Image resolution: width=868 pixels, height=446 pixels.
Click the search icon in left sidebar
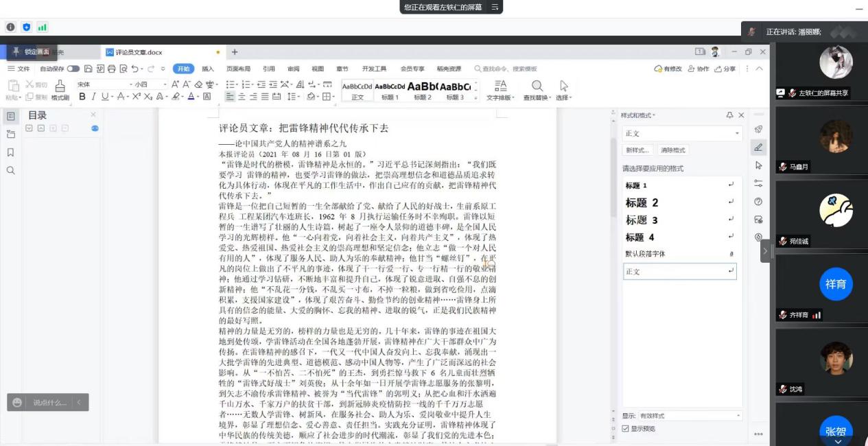[x=10, y=170]
